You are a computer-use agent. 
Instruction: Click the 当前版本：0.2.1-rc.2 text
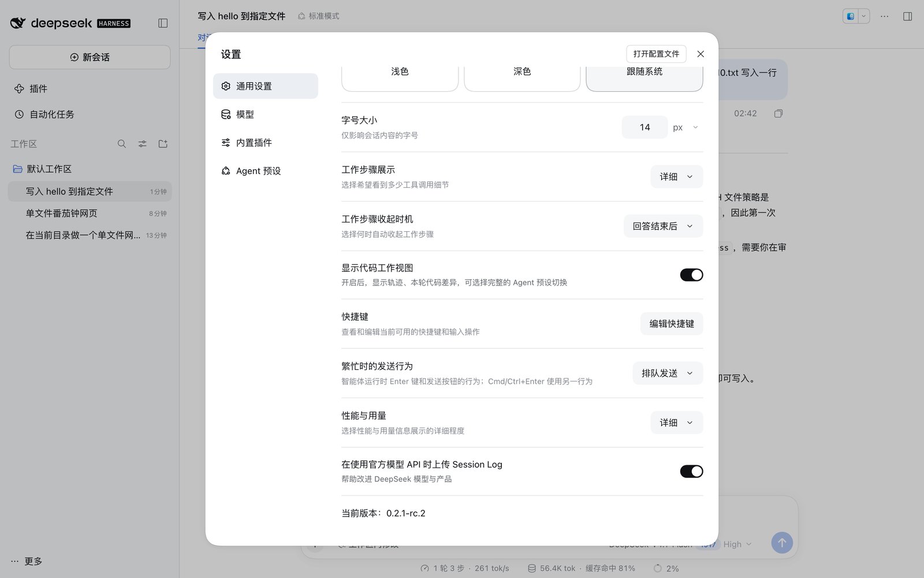383,513
